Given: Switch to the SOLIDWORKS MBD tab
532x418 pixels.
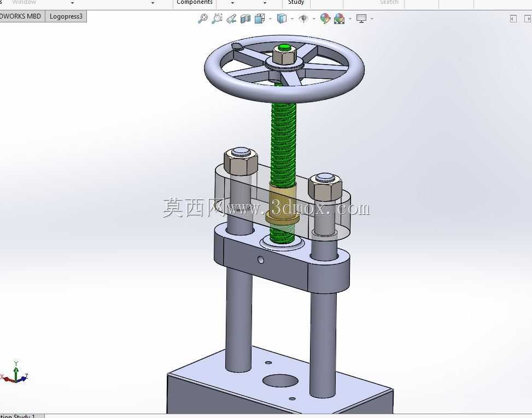Looking at the screenshot, I should click(x=21, y=16).
